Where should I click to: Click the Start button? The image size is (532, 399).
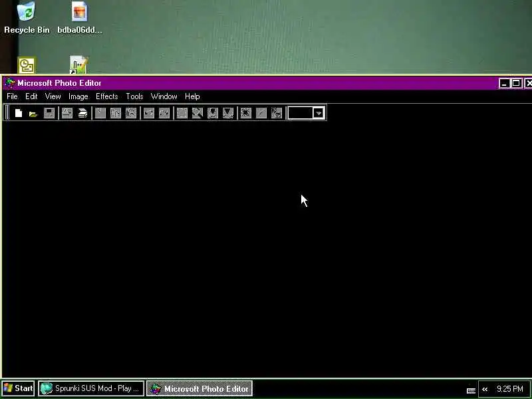click(x=19, y=388)
